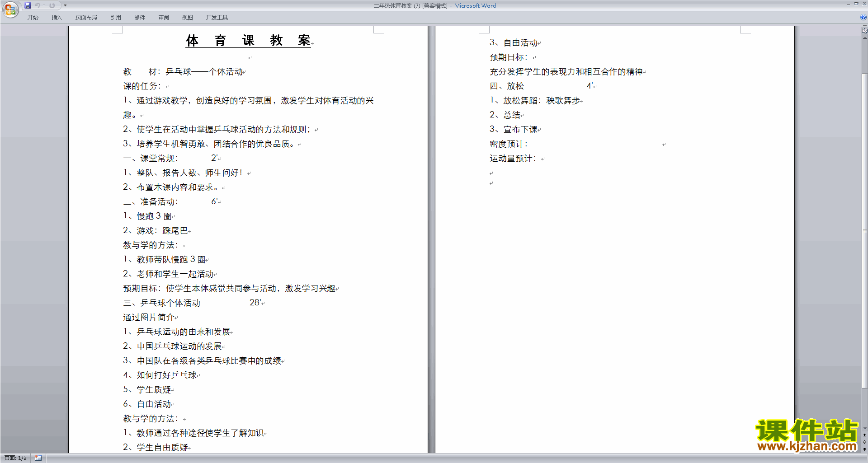The image size is (868, 463).
Task: Open the Office button menu
Action: pyautogui.click(x=10, y=9)
